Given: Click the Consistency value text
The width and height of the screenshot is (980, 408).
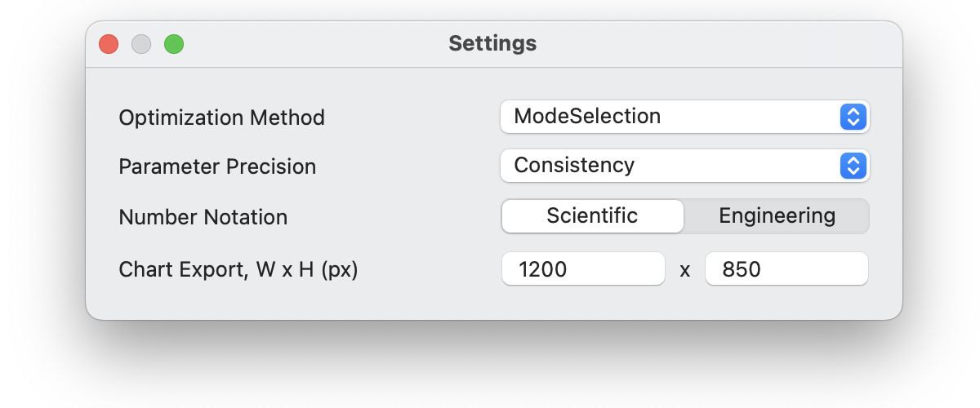Looking at the screenshot, I should point(574,166).
